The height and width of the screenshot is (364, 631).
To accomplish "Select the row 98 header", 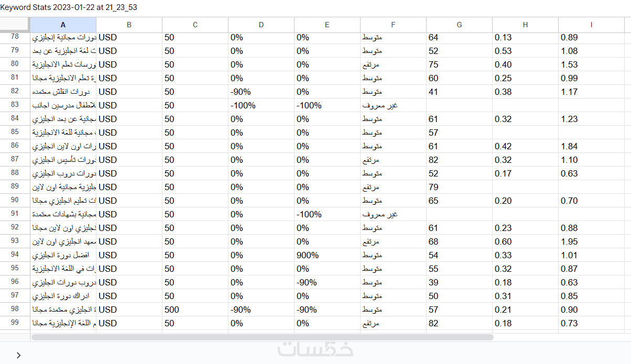I will 15,310.
